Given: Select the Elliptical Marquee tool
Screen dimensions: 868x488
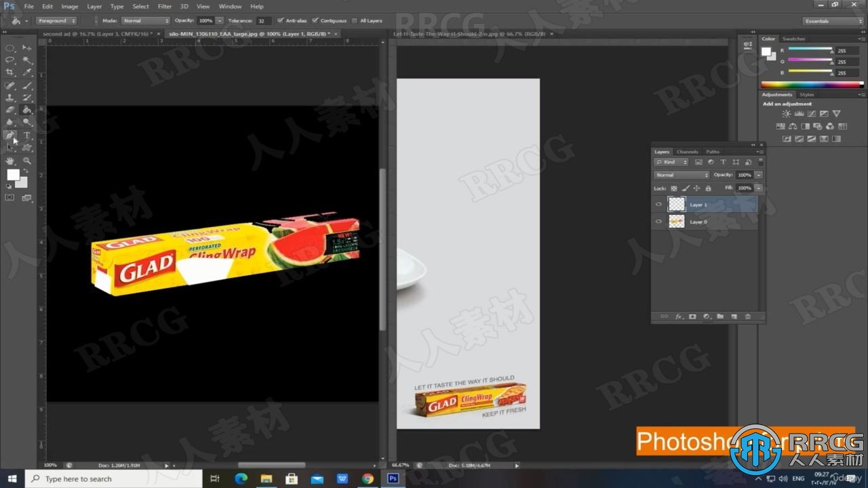Looking at the screenshot, I should point(10,48).
